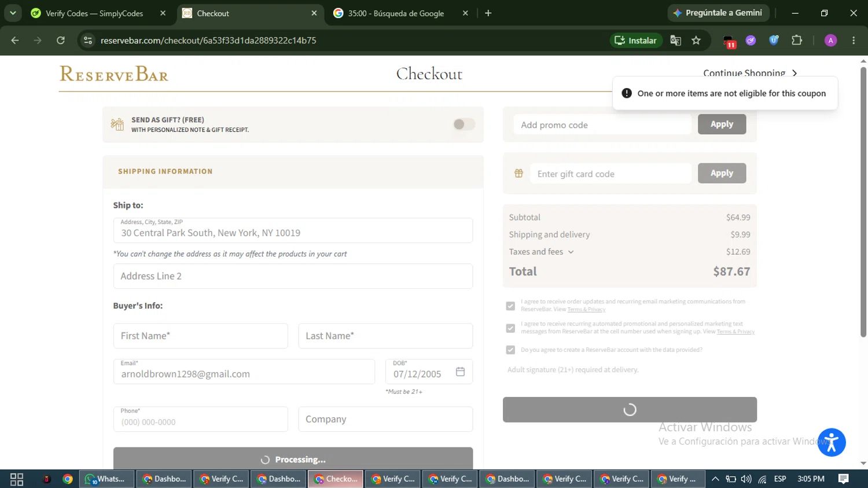This screenshot has height=488, width=868.
Task: Open the clock showing 3:05 PM
Action: pos(811,479)
